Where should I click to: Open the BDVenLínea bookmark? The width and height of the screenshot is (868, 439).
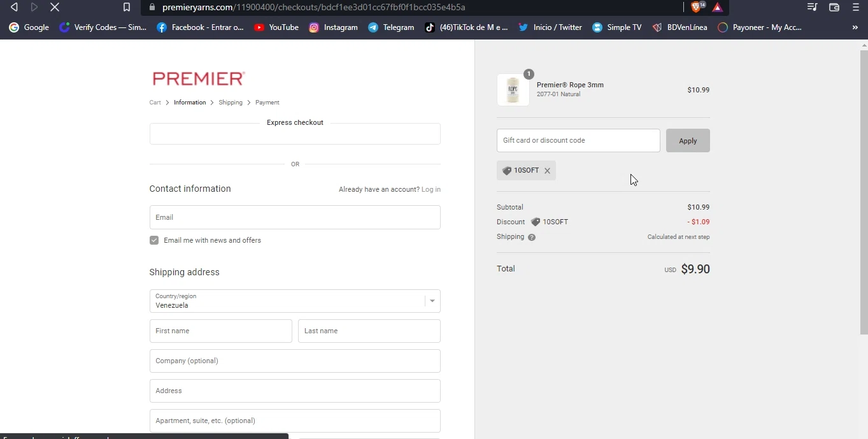click(x=679, y=27)
